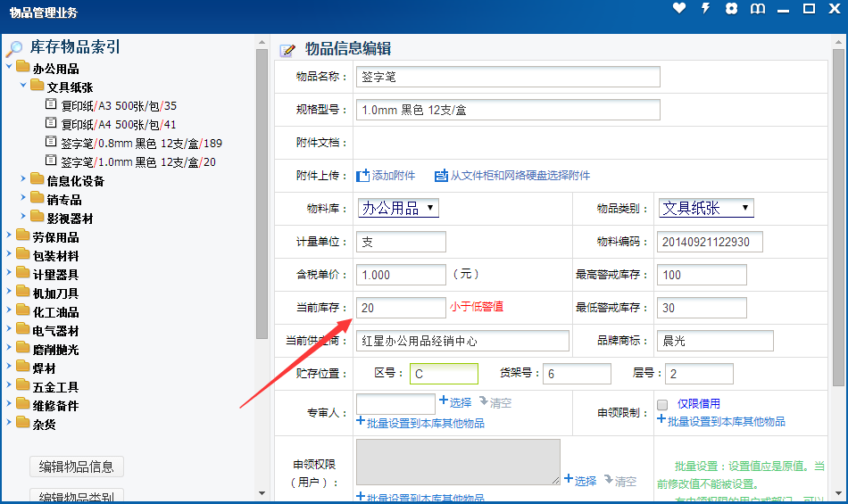Select the 五金工具 category in tree

[55, 387]
